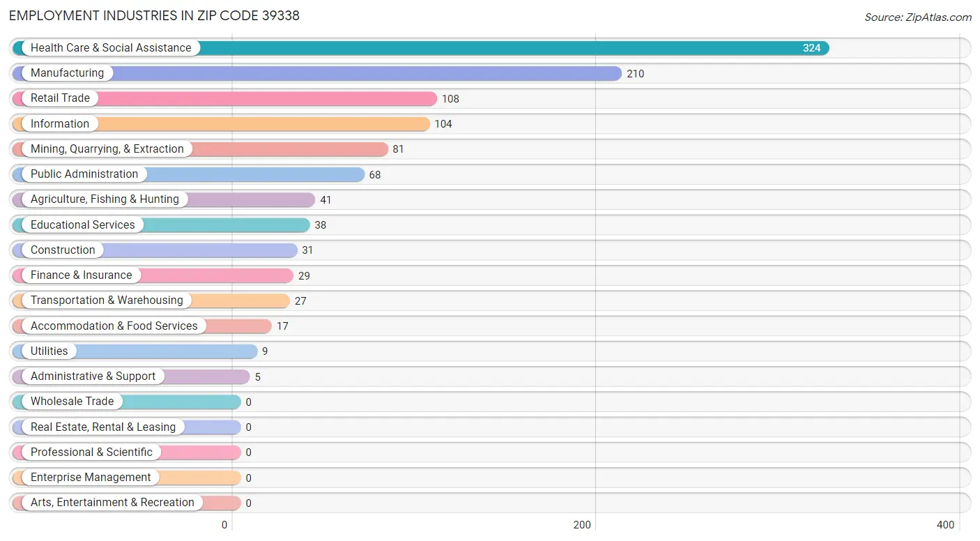Viewport: 980px width, 541px height.
Task: Click the 210 value next to Manufacturing
Action: point(636,74)
